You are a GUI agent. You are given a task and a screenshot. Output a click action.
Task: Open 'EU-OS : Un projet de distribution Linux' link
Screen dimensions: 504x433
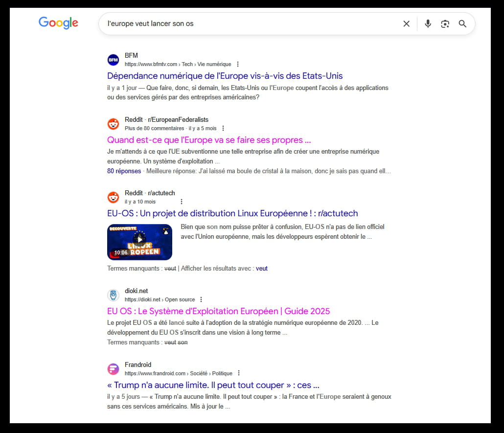click(232, 213)
